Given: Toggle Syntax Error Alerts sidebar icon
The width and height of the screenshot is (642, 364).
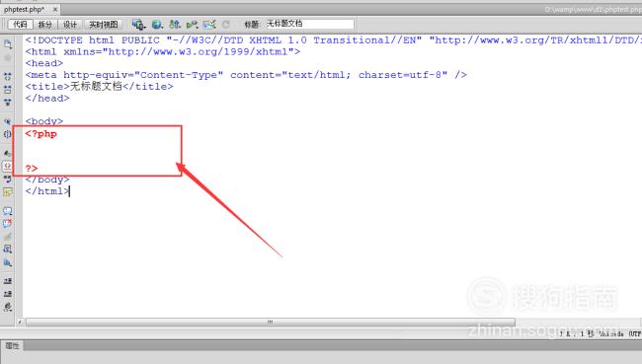Looking at the screenshot, I should tap(7, 191).
